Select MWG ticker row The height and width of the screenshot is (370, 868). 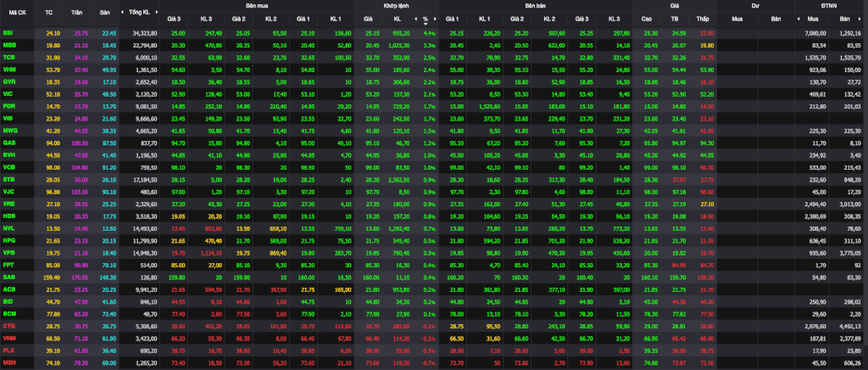click(8, 130)
